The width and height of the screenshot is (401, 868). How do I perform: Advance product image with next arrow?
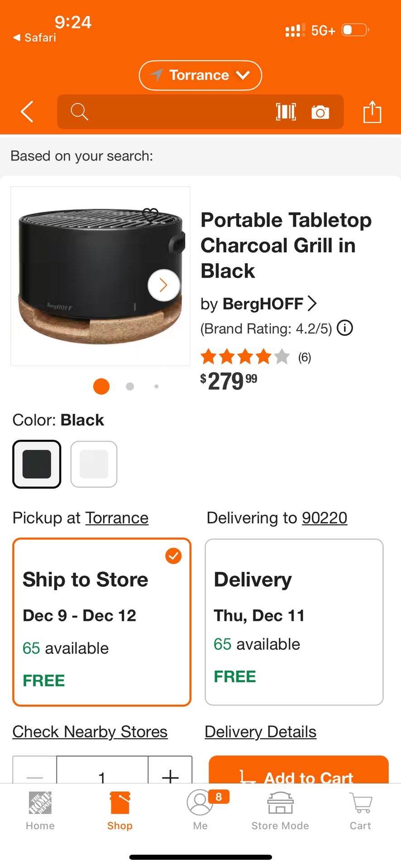[x=163, y=285]
